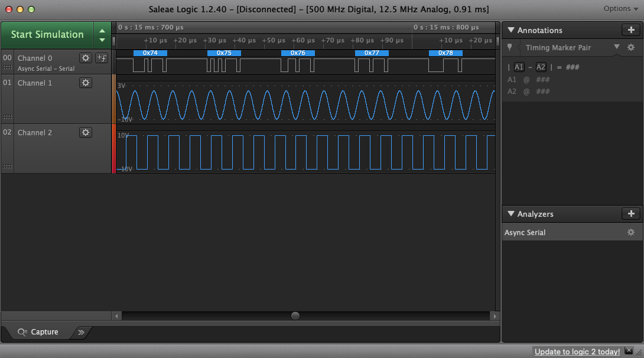Place the A1 timing marker
The width and height of the screenshot is (644, 358).
pyautogui.click(x=519, y=67)
